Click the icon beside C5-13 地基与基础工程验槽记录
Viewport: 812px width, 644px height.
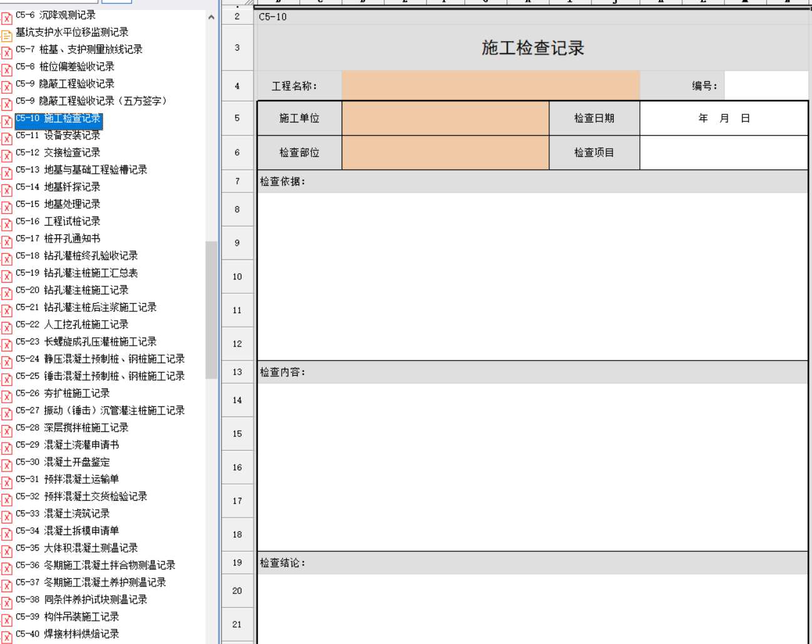(7, 173)
